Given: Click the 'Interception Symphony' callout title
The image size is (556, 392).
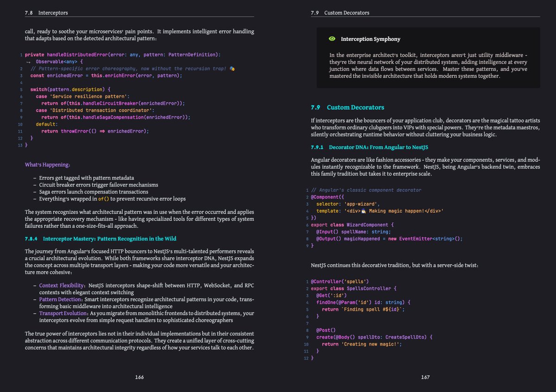Looking at the screenshot, I should click(371, 39).
